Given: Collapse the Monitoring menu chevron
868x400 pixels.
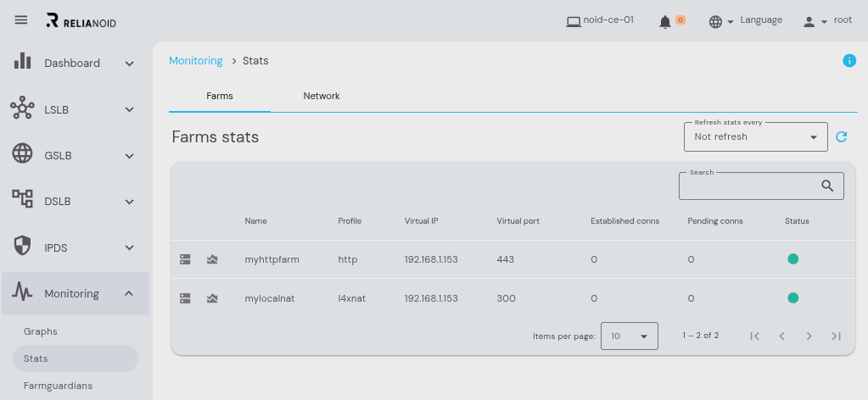Looking at the screenshot, I should tap(129, 293).
